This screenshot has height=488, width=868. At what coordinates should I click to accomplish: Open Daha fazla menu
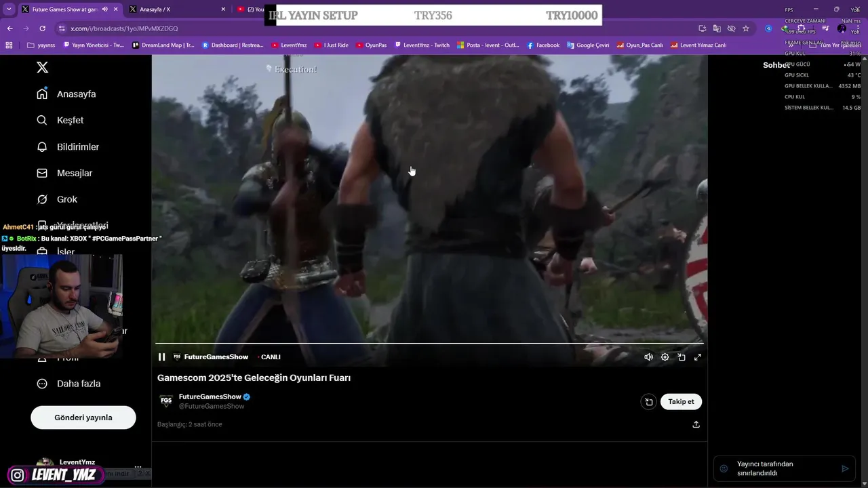click(x=68, y=384)
